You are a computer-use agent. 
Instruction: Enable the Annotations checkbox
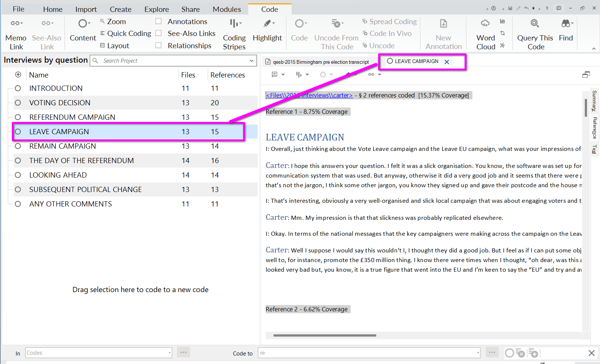(x=158, y=21)
